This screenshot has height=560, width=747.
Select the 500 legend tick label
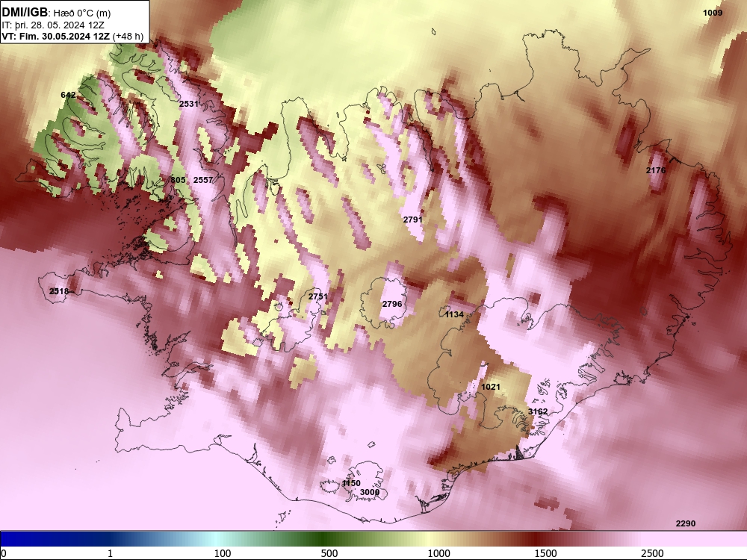329,553
